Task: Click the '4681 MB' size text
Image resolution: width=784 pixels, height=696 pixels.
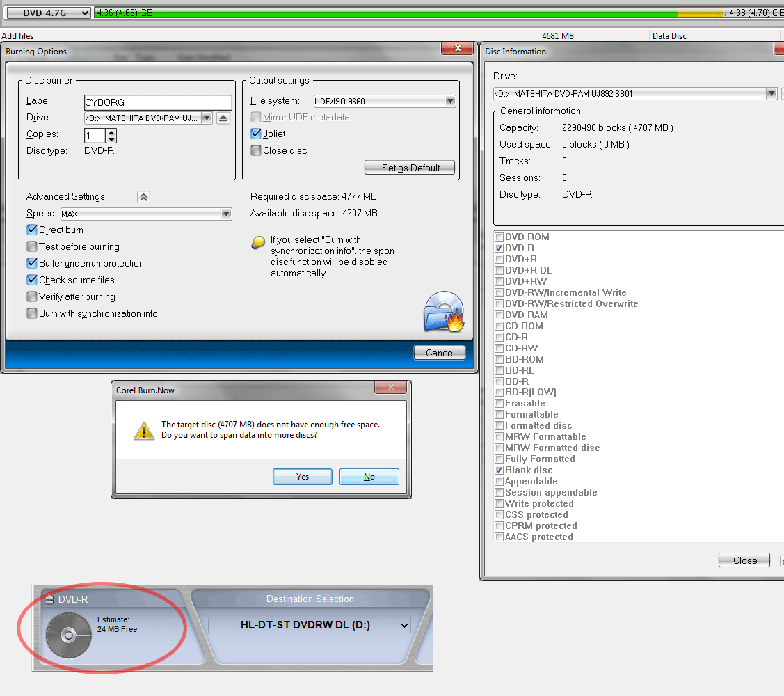Action: pos(558,36)
